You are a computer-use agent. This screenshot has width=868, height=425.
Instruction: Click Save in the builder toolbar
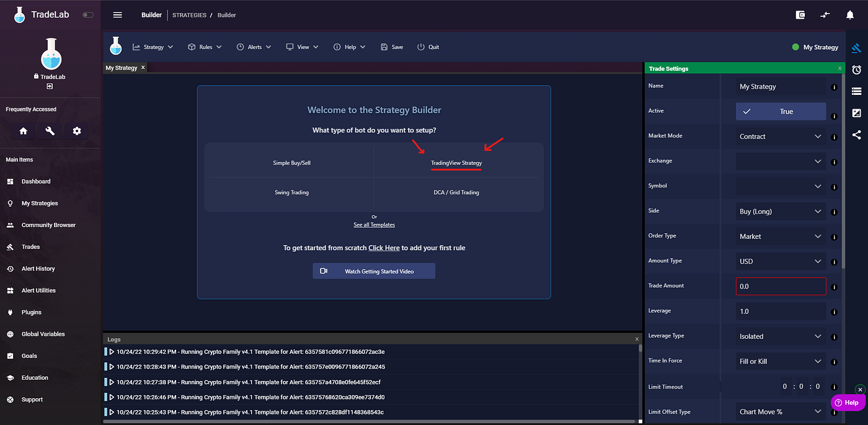tap(392, 47)
